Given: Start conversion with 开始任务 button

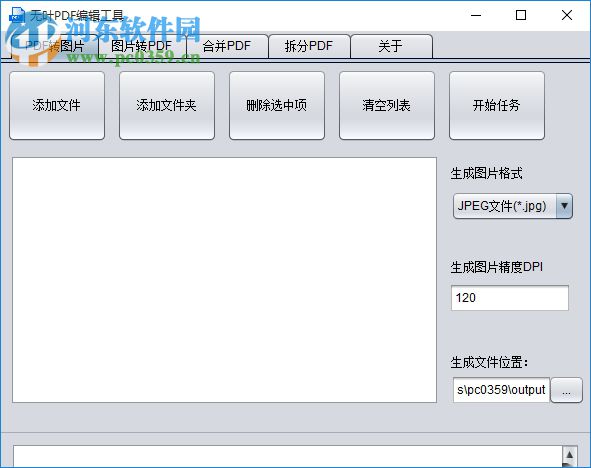Looking at the screenshot, I should [497, 106].
